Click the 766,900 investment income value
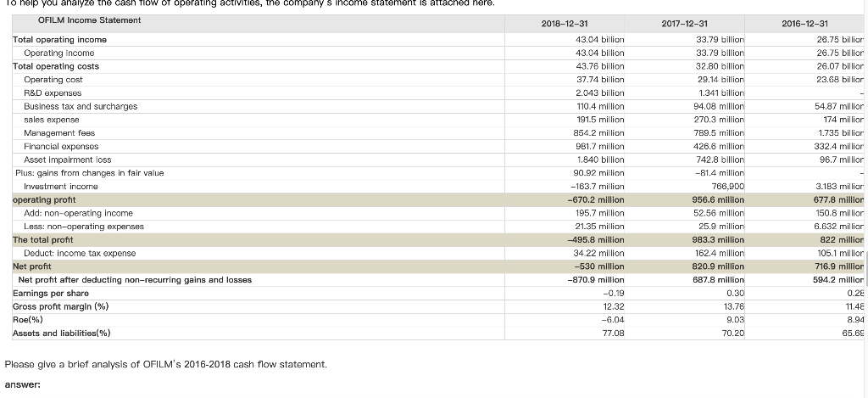This screenshot has width=868, height=398. [x=726, y=186]
